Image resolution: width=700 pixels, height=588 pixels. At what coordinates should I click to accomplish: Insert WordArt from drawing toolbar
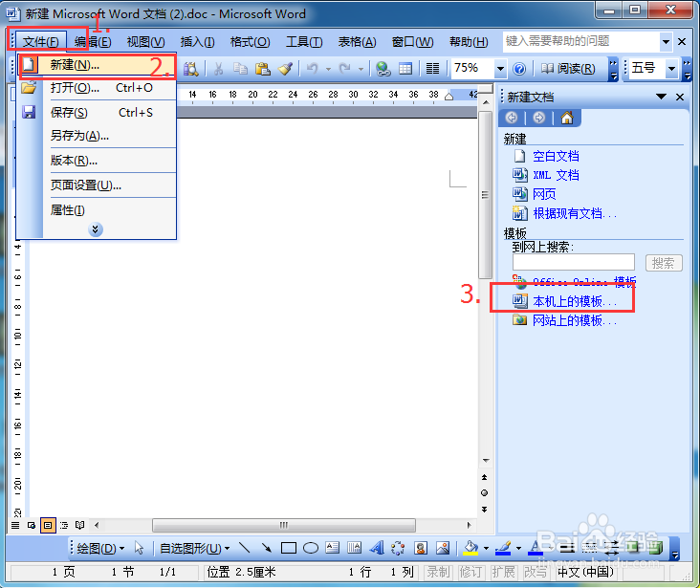pos(377,548)
